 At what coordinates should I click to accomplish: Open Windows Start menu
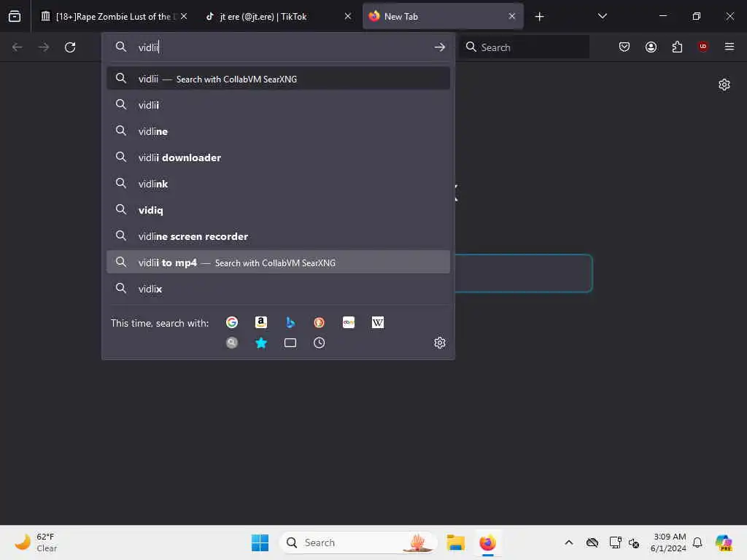[x=260, y=542]
